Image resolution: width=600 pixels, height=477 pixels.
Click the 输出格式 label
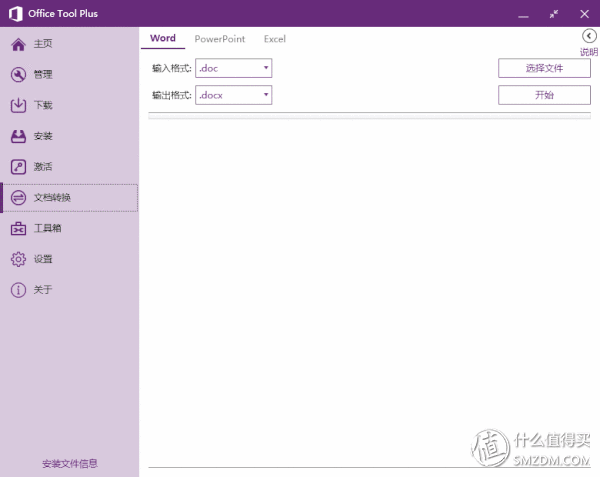pyautogui.click(x=171, y=95)
